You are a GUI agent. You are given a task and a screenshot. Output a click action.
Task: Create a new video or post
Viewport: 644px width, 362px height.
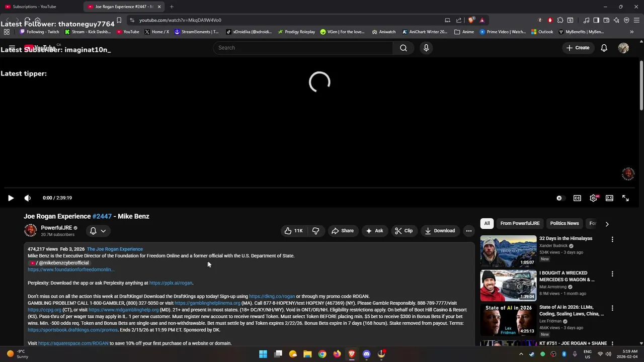click(x=578, y=48)
